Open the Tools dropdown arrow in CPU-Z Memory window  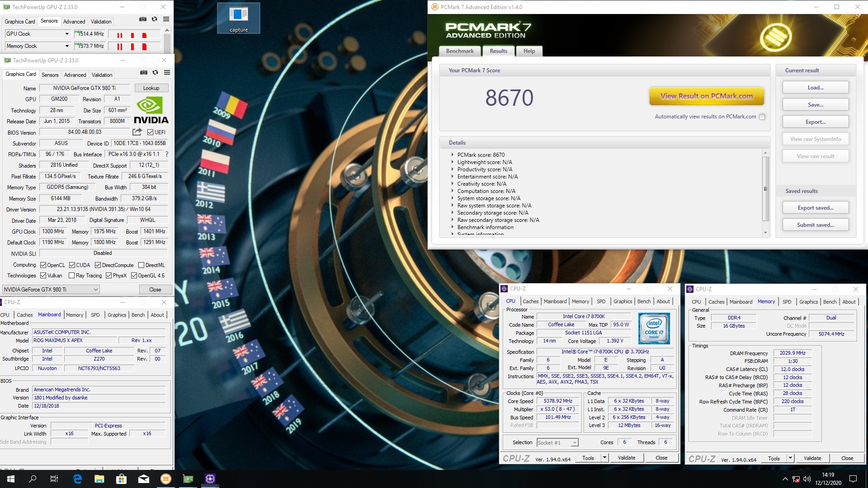790,458
